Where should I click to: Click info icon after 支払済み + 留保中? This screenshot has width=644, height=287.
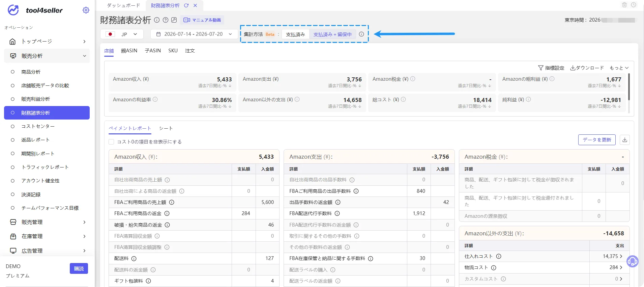[x=361, y=34]
